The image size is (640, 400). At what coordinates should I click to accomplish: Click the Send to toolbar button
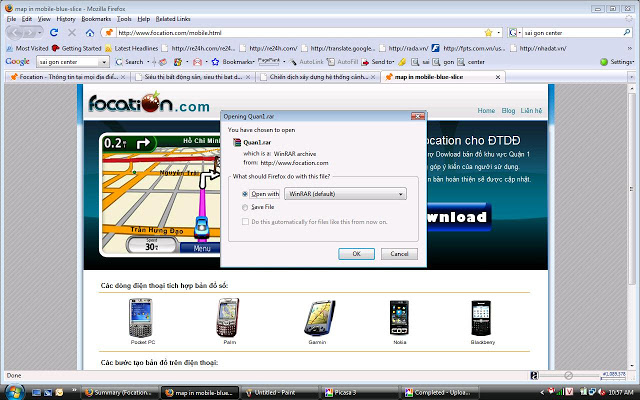(x=378, y=62)
